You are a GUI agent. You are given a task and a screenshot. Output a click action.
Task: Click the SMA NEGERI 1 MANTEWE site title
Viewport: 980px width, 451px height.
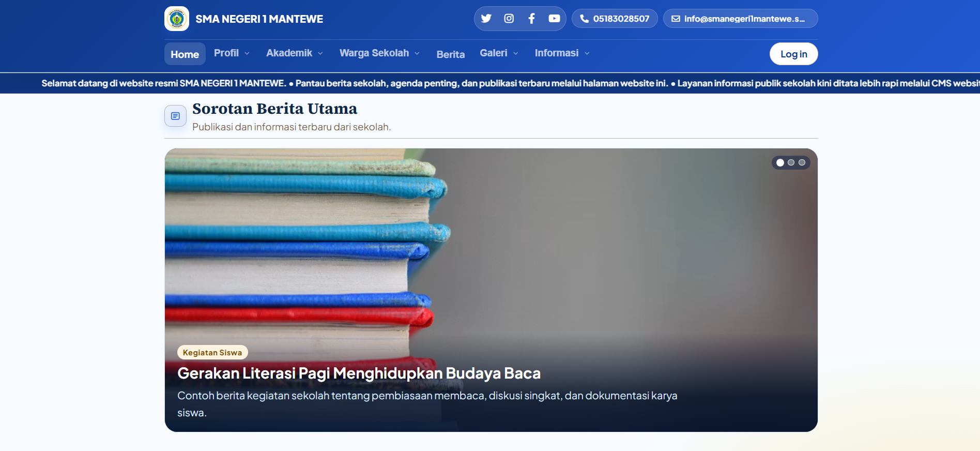(x=259, y=19)
